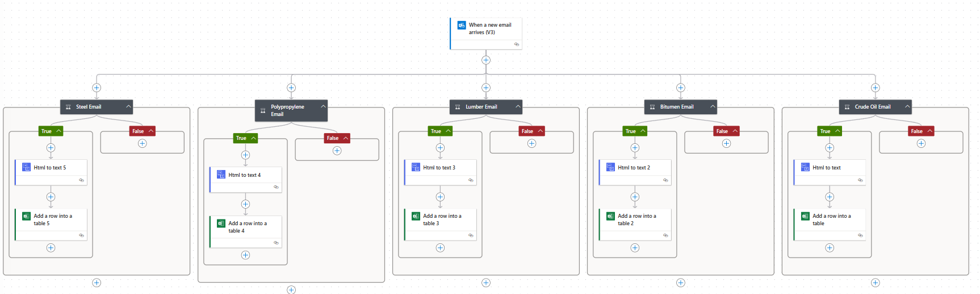Insert step between Html to text 5 and table 5

[51, 197]
